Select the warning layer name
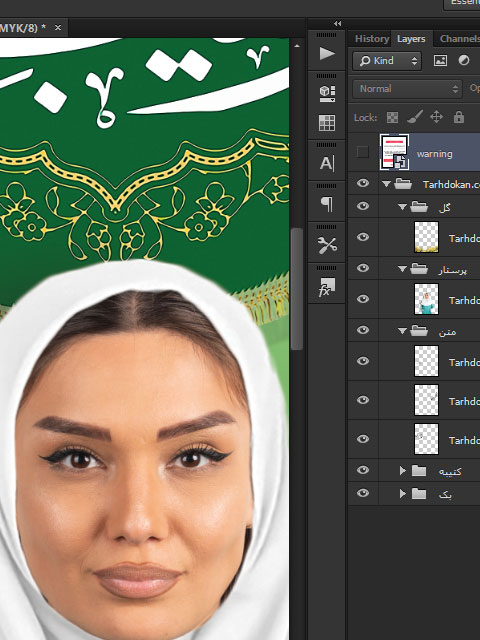 tap(434, 154)
